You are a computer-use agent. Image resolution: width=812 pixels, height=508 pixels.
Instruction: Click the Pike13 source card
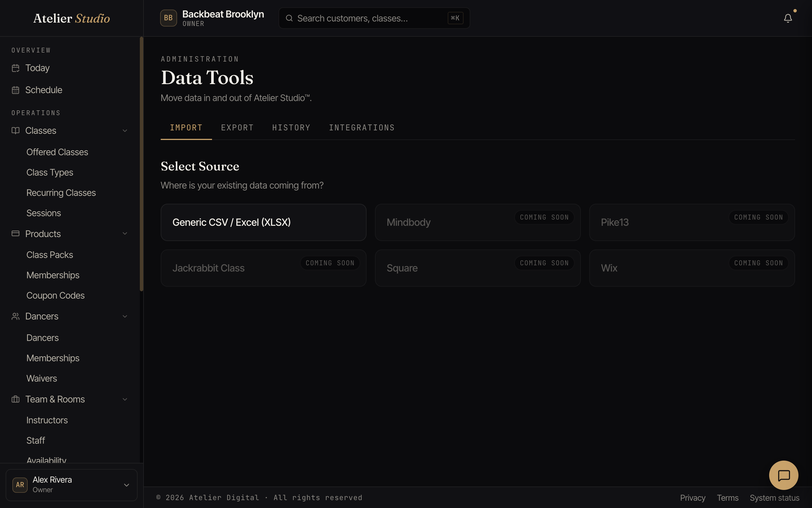point(692,222)
